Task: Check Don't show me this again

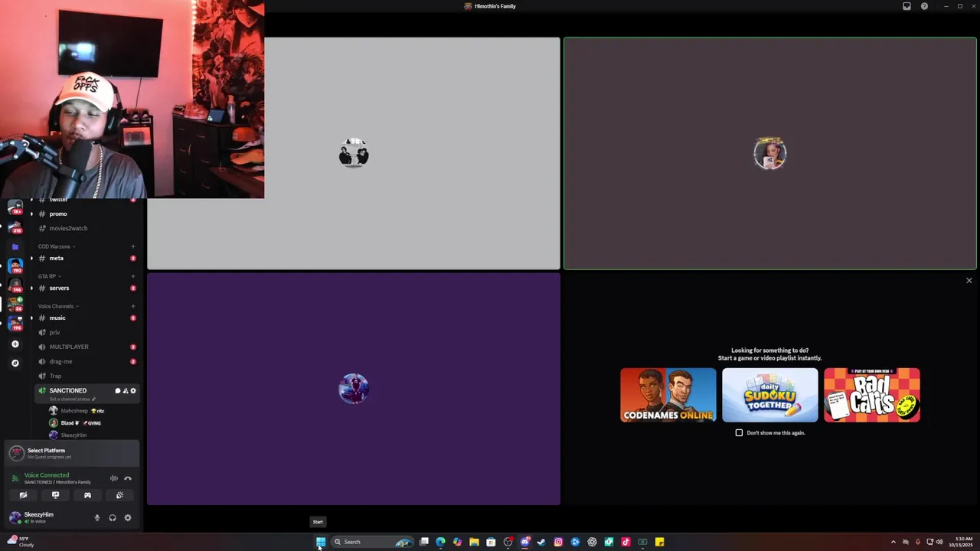Action: pos(739,433)
